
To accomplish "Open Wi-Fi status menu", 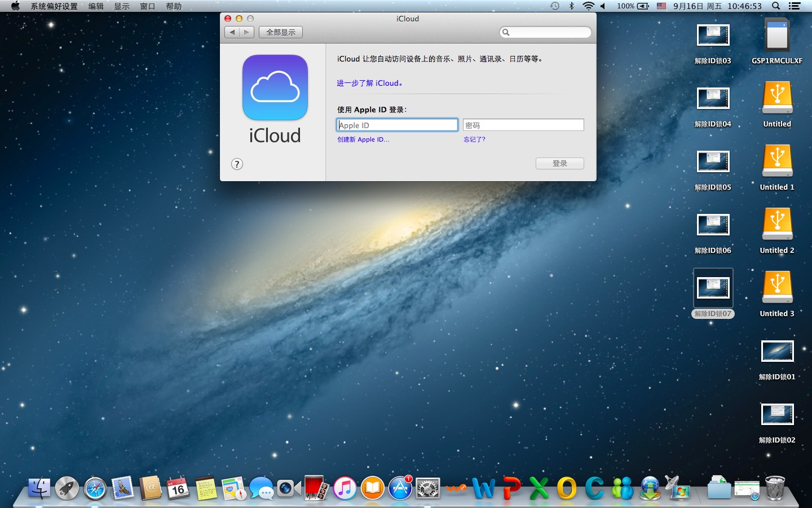I will pyautogui.click(x=589, y=6).
